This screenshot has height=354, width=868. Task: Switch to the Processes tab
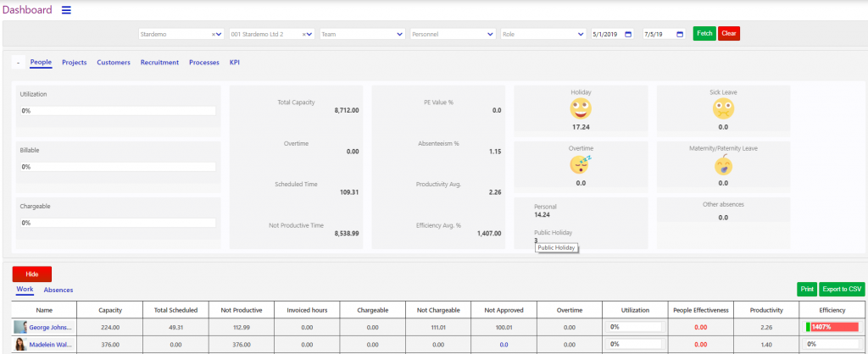(x=204, y=63)
